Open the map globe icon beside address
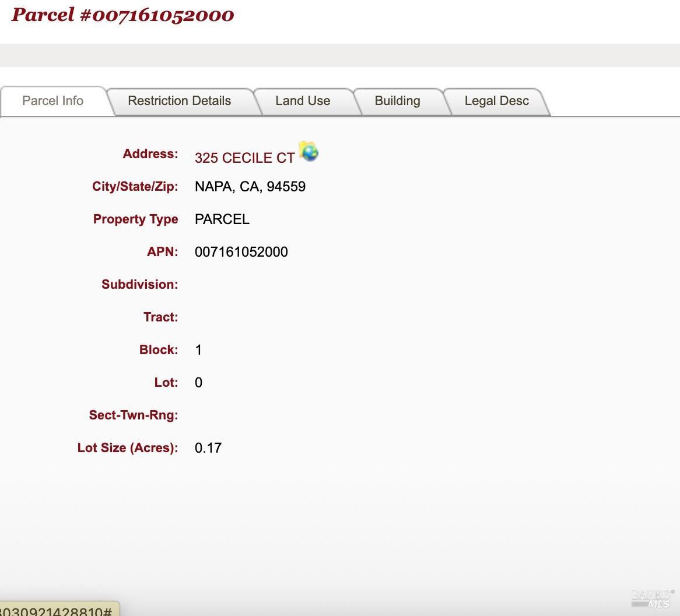 [x=309, y=152]
